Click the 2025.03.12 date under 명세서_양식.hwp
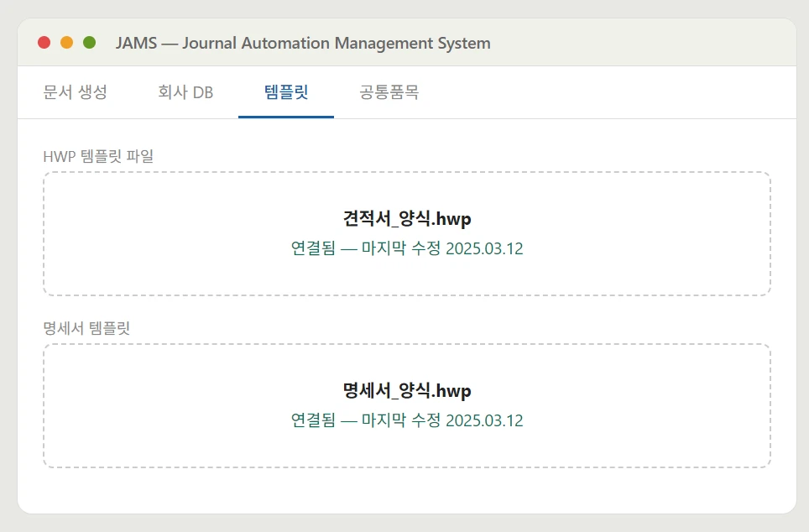The height and width of the screenshot is (532, 809). click(x=484, y=420)
